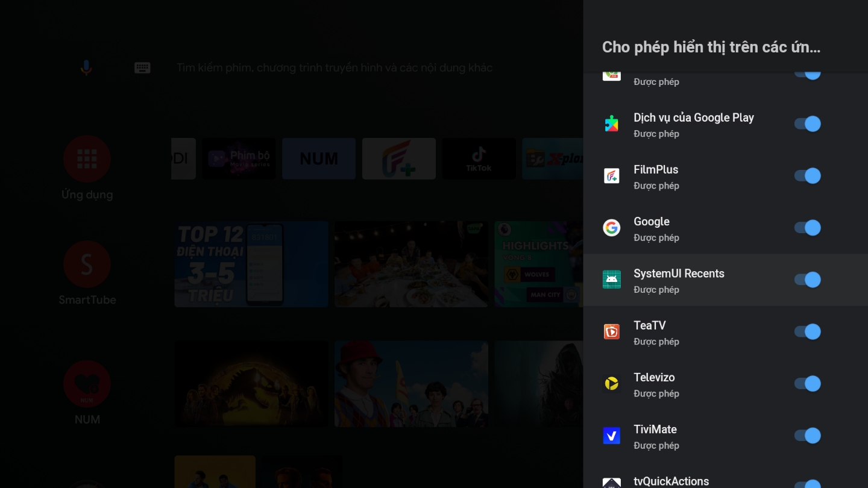This screenshot has height=488, width=868.
Task: Select the 'tvQuickActions' row label
Action: (x=671, y=481)
